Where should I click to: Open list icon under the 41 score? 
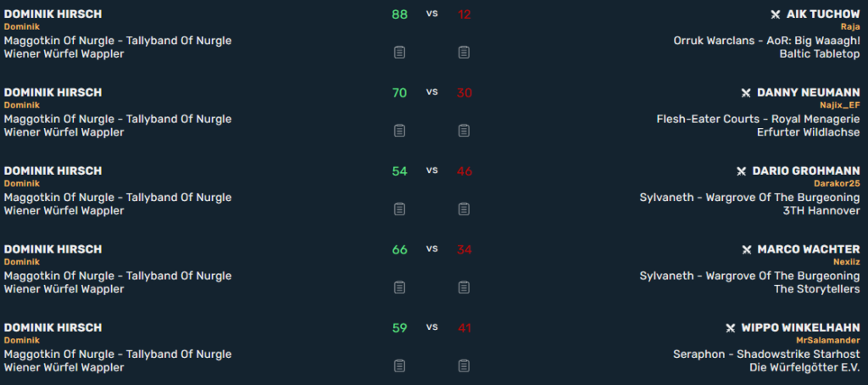464,365
